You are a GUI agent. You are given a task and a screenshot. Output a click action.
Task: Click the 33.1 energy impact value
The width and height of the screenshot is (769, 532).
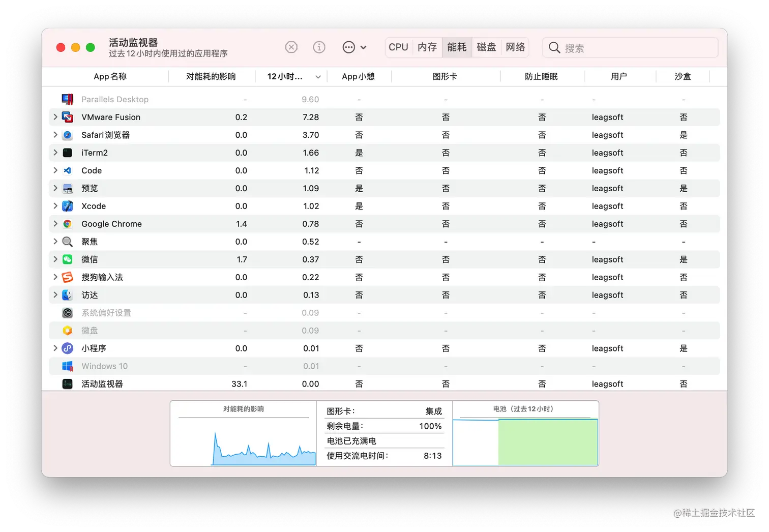[x=240, y=384]
